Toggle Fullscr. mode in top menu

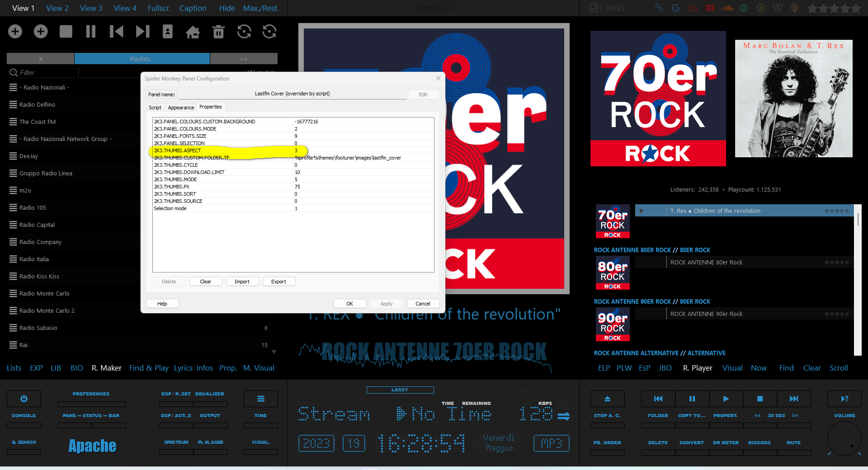point(159,8)
